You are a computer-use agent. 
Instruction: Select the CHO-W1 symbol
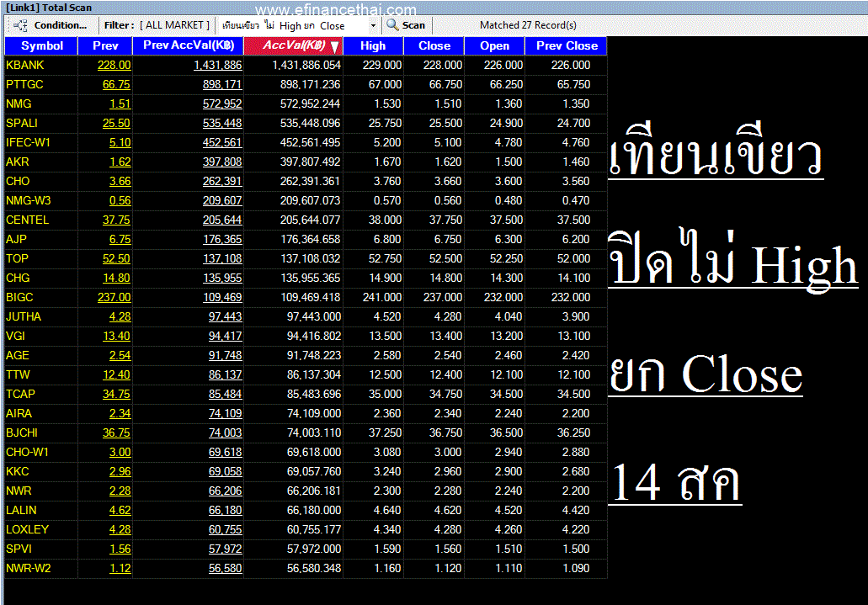27,453
